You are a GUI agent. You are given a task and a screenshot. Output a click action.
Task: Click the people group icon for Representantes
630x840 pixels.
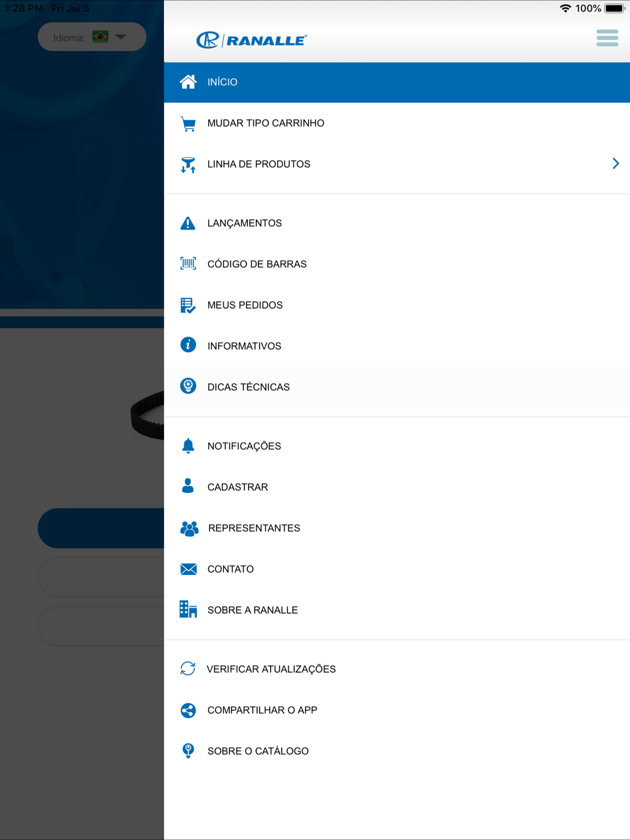[x=189, y=528]
